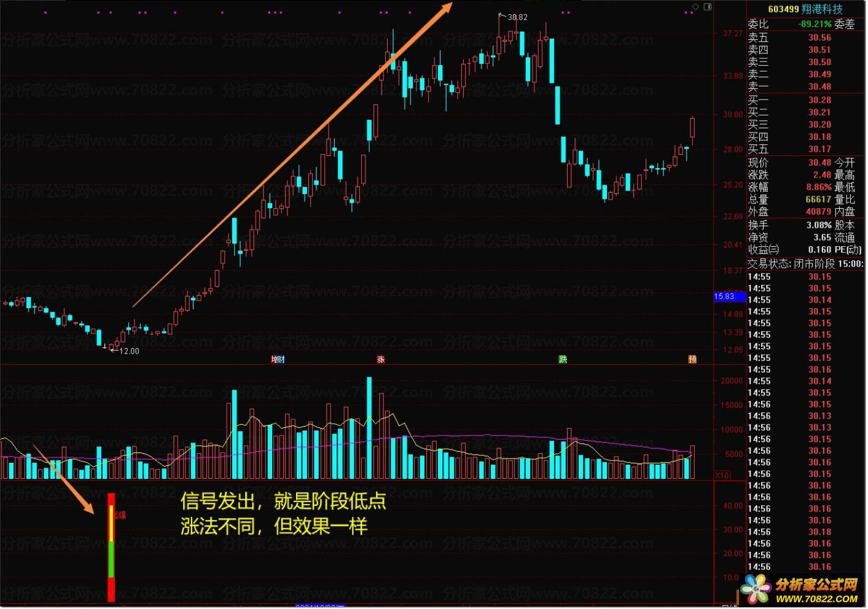Image resolution: width=868 pixels, height=609 pixels.
Task: Click the X10 volume scale label
Action: coord(722,476)
